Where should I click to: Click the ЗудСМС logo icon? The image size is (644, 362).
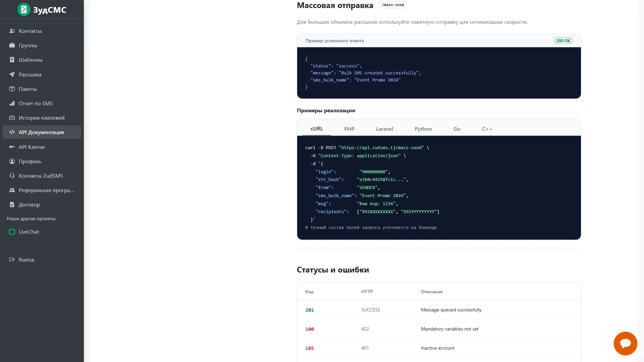point(23,9)
